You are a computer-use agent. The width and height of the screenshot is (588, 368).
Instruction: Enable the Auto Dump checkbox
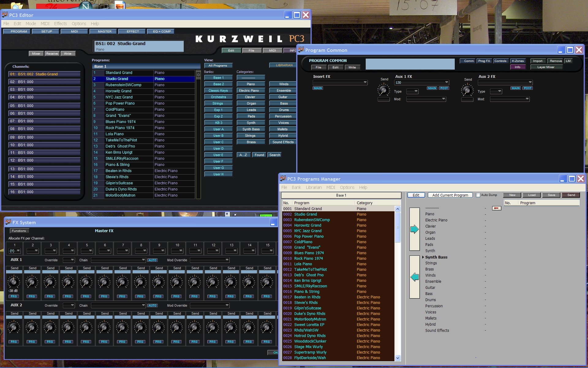click(x=478, y=195)
